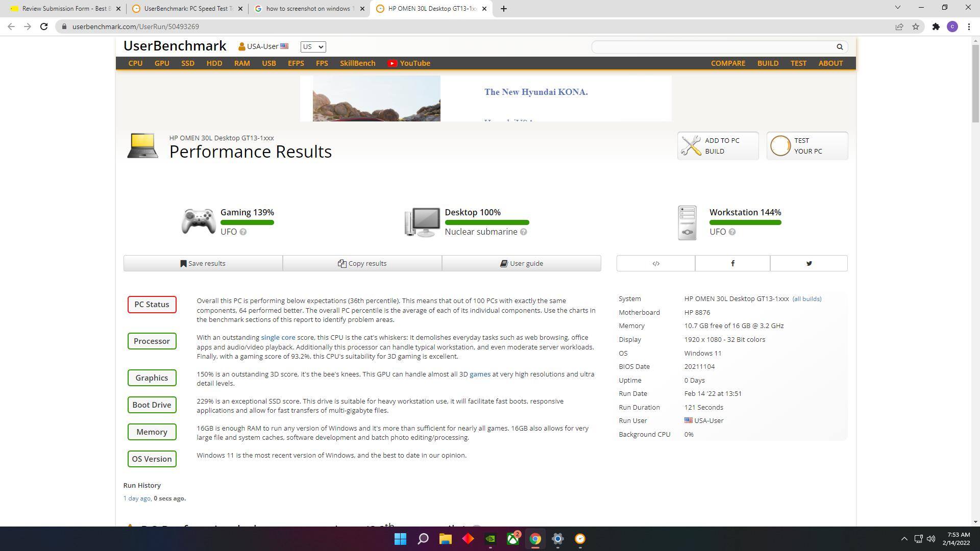Click the Twitter share icon
Viewport: 980px width, 551px height.
click(808, 263)
